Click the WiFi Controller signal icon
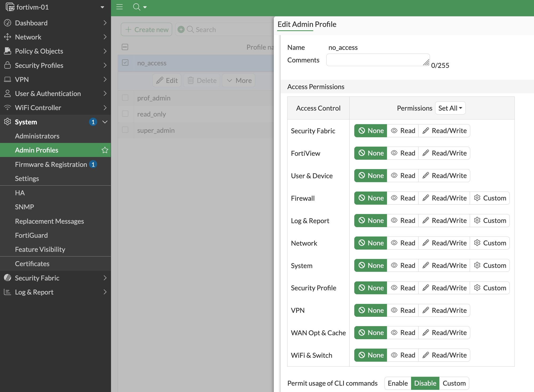Image resolution: width=534 pixels, height=392 pixels. click(x=7, y=108)
